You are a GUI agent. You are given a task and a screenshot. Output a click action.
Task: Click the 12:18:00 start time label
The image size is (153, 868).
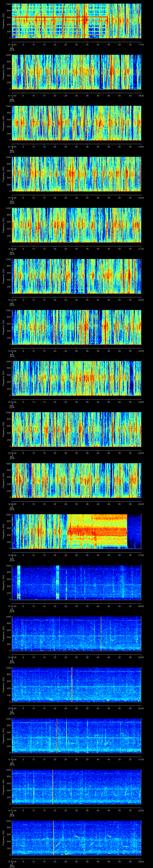[12, 147]
